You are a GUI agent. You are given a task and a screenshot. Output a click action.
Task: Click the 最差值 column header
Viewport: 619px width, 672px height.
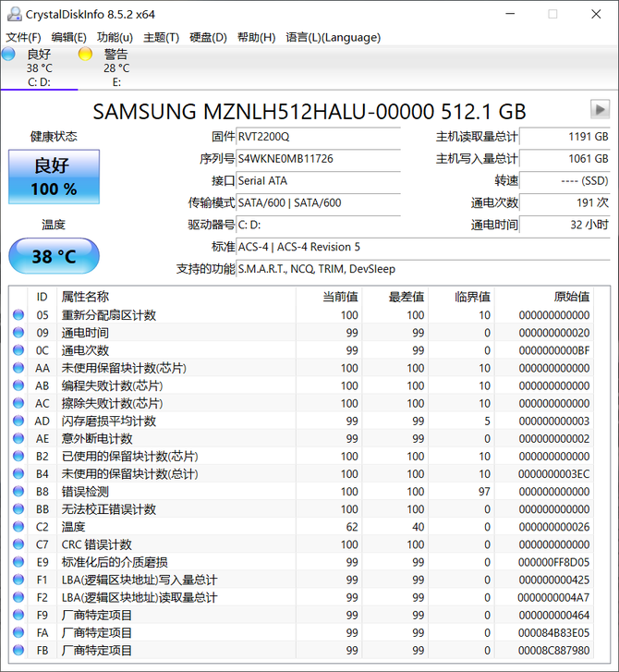[x=395, y=297]
